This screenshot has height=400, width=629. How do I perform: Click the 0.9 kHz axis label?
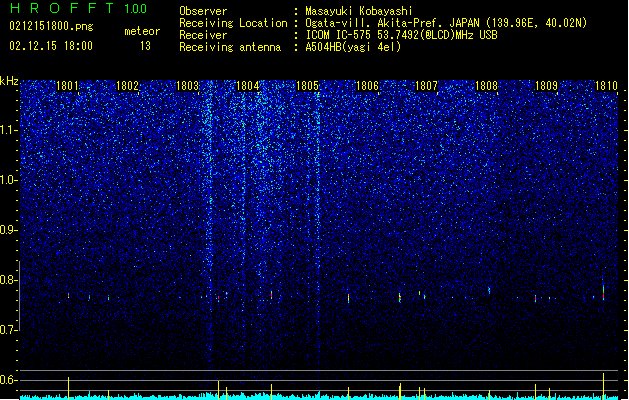pyautogui.click(x=8, y=230)
